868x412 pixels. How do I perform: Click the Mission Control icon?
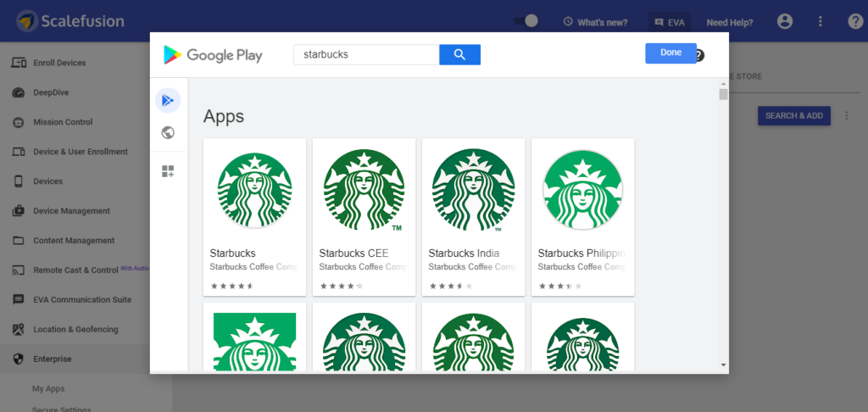coord(19,122)
